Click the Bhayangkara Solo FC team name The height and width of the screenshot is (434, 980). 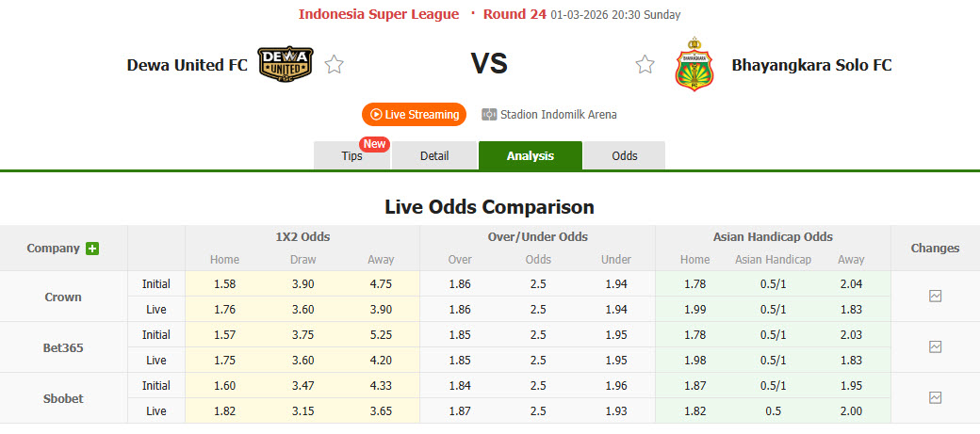[811, 65]
